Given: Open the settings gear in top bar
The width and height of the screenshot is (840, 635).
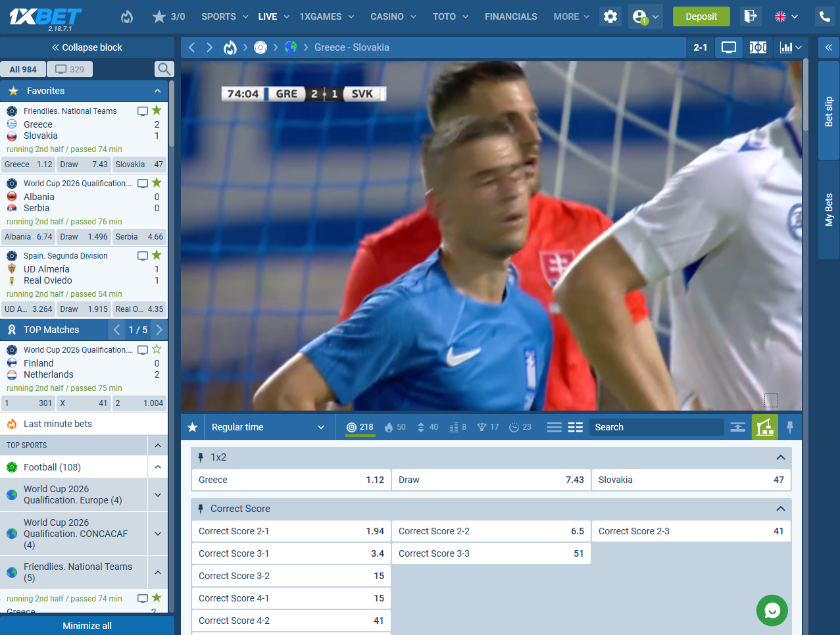Looking at the screenshot, I should tap(610, 16).
